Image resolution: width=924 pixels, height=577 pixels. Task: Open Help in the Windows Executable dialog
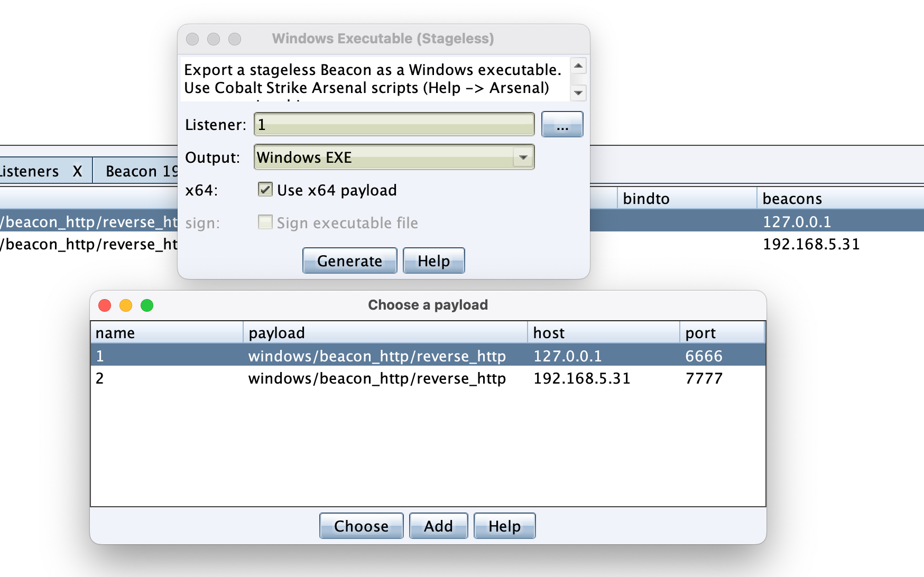433,261
